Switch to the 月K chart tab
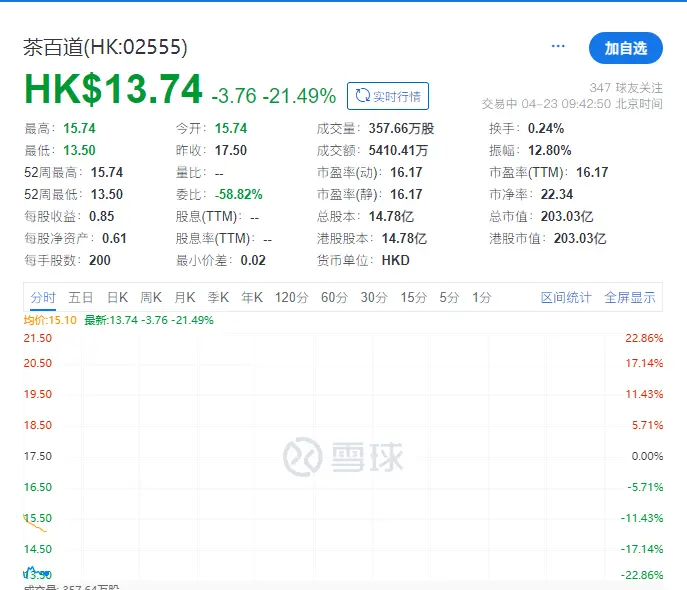Screen dimensions: 687x590 (x=184, y=298)
